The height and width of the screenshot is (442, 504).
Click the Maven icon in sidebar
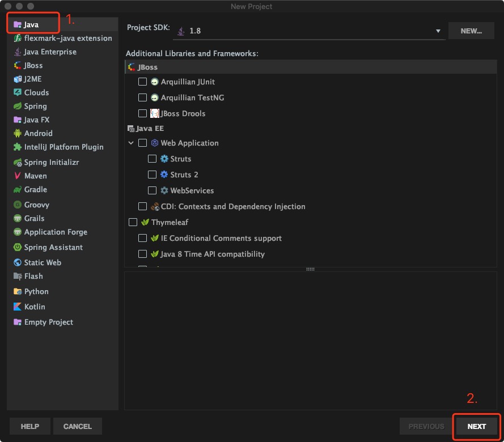click(x=18, y=176)
